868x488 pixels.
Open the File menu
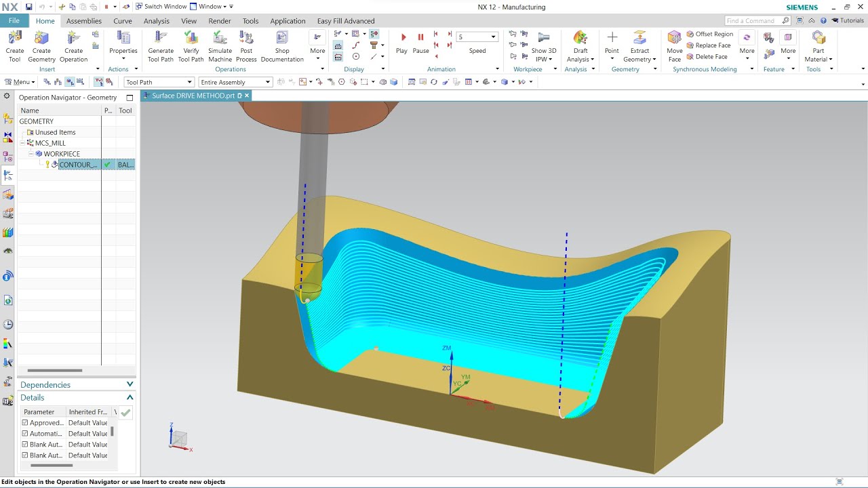point(14,21)
